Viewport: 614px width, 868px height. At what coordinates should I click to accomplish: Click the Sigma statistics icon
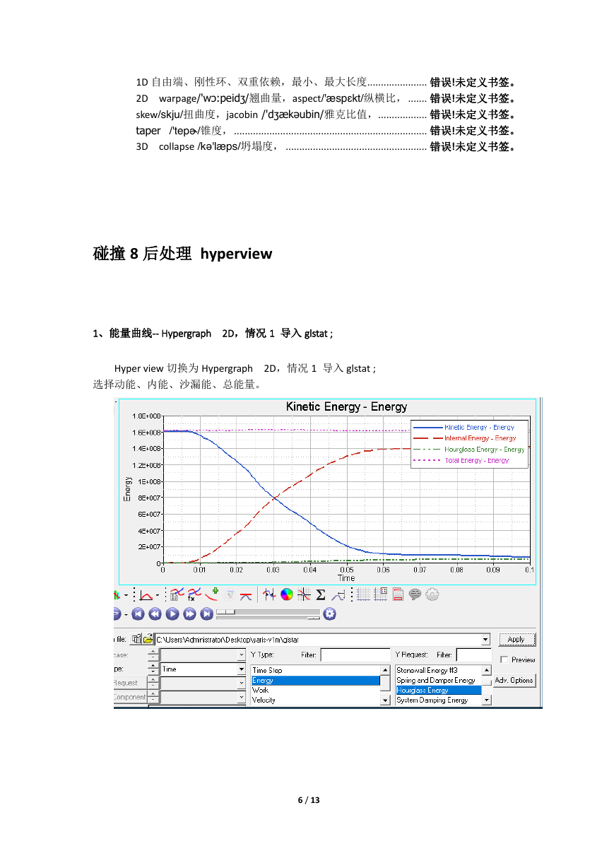click(x=320, y=594)
